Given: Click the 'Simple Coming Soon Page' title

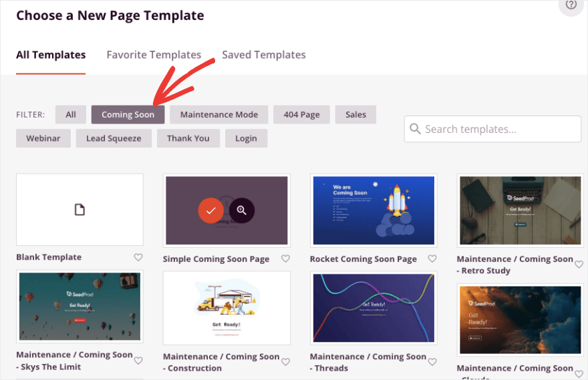Looking at the screenshot, I should [216, 259].
